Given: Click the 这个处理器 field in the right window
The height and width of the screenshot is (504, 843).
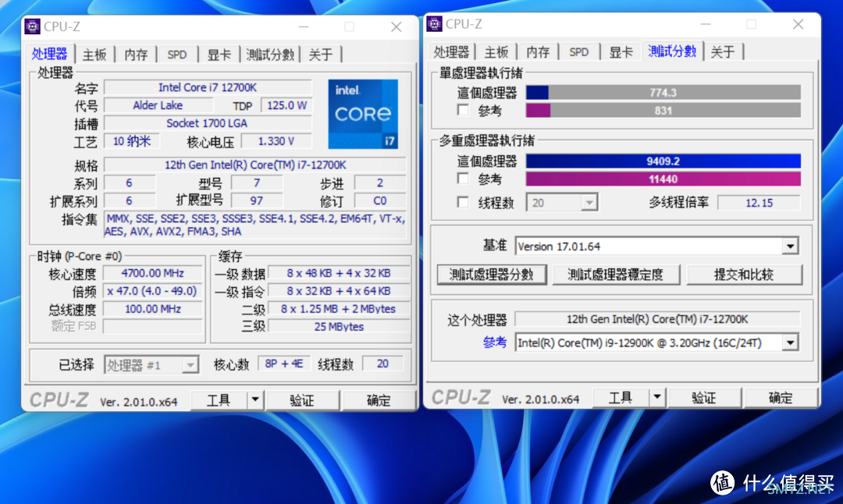Looking at the screenshot, I should 657,319.
